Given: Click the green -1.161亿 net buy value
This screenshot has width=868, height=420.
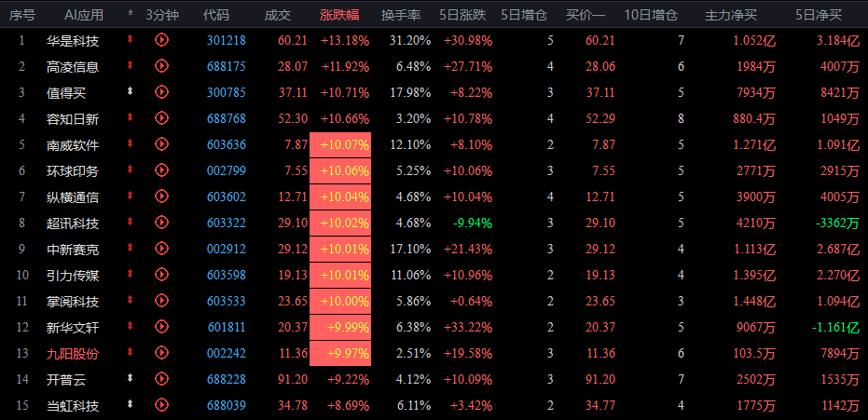Looking at the screenshot, I should coord(836,327).
